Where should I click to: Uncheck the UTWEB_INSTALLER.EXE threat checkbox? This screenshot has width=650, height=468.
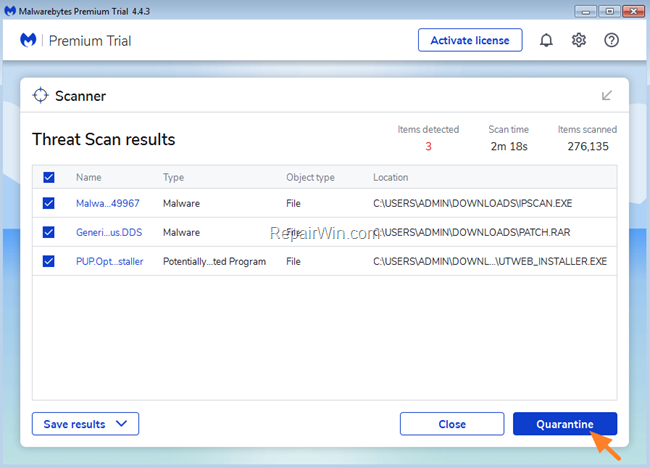[49, 261]
